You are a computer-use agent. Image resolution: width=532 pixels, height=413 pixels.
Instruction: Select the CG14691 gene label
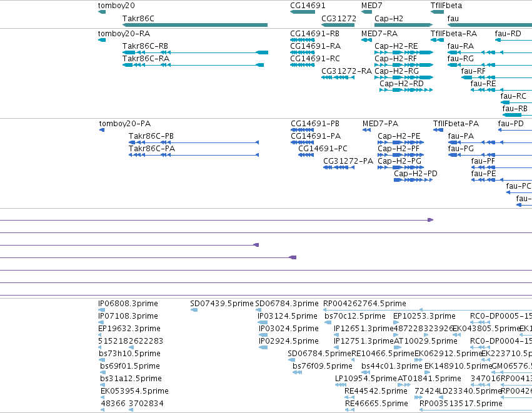coord(308,6)
